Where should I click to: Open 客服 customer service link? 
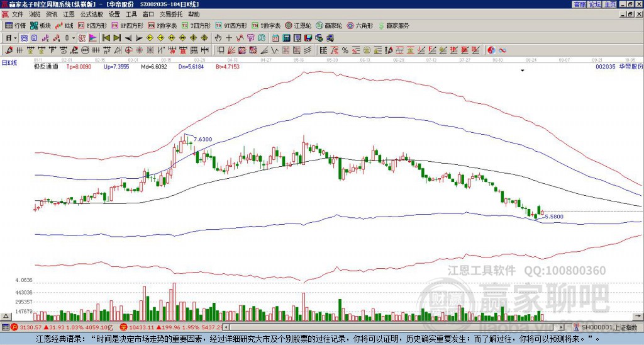click(579, 4)
